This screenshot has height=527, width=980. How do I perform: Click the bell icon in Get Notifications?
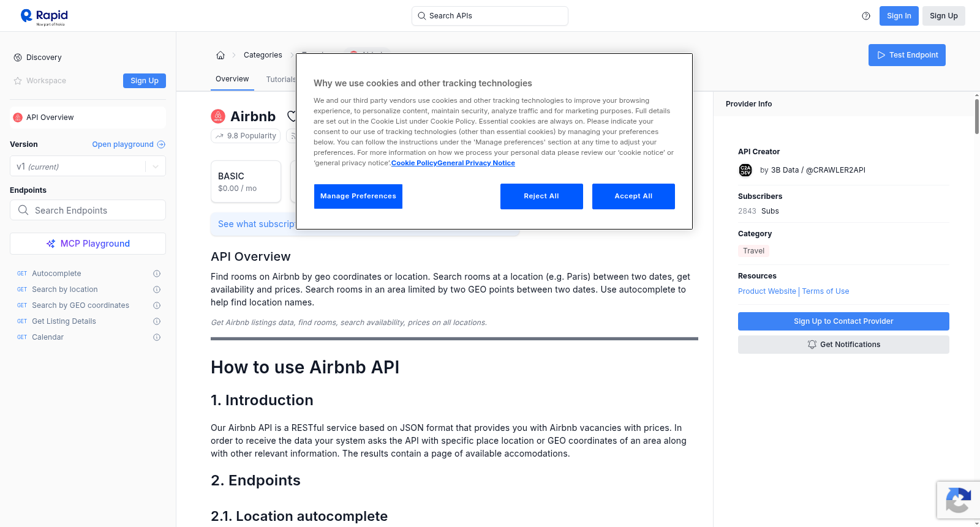click(x=812, y=345)
